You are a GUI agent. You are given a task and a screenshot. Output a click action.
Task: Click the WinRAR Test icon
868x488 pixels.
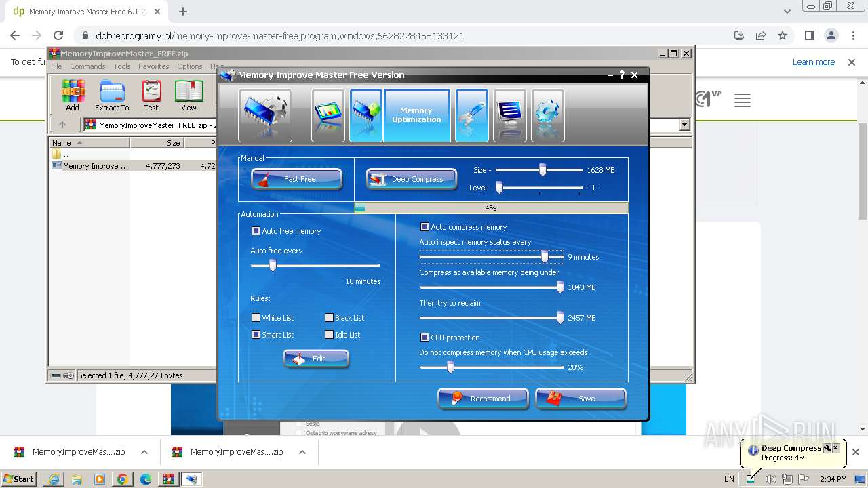coord(151,96)
